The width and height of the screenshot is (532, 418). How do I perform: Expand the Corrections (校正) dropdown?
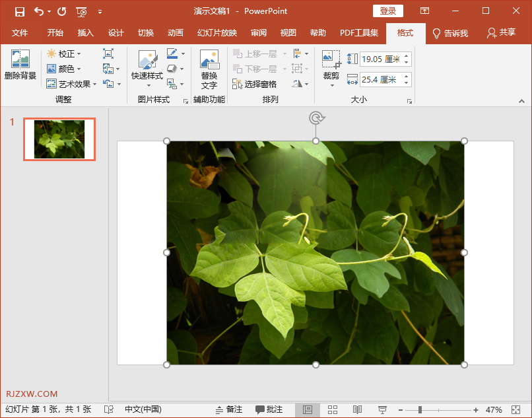pyautogui.click(x=65, y=53)
